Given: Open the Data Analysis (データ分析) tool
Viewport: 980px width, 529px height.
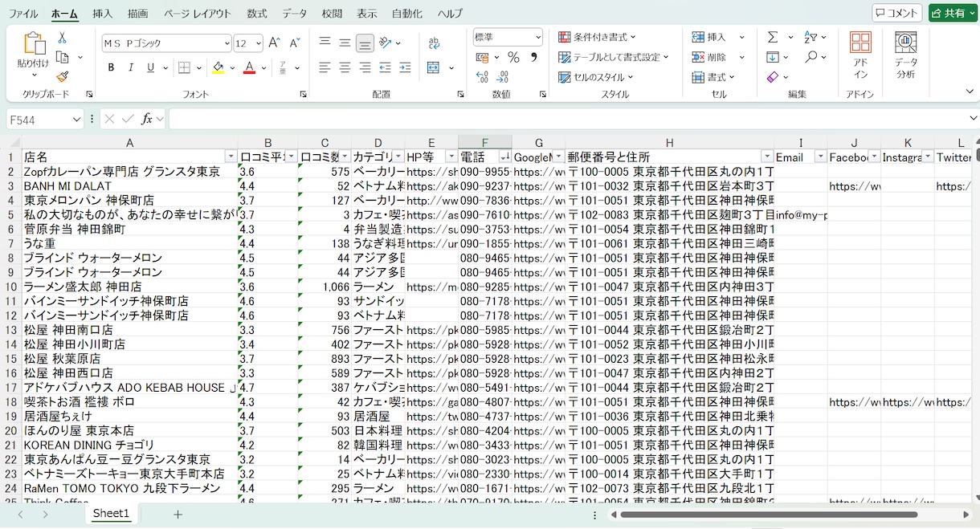Looking at the screenshot, I should tap(906, 55).
